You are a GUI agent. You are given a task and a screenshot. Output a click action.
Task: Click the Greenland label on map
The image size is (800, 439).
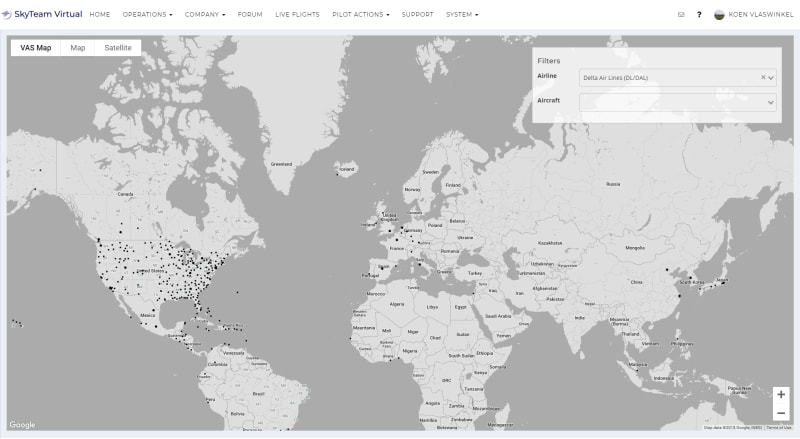(x=282, y=164)
